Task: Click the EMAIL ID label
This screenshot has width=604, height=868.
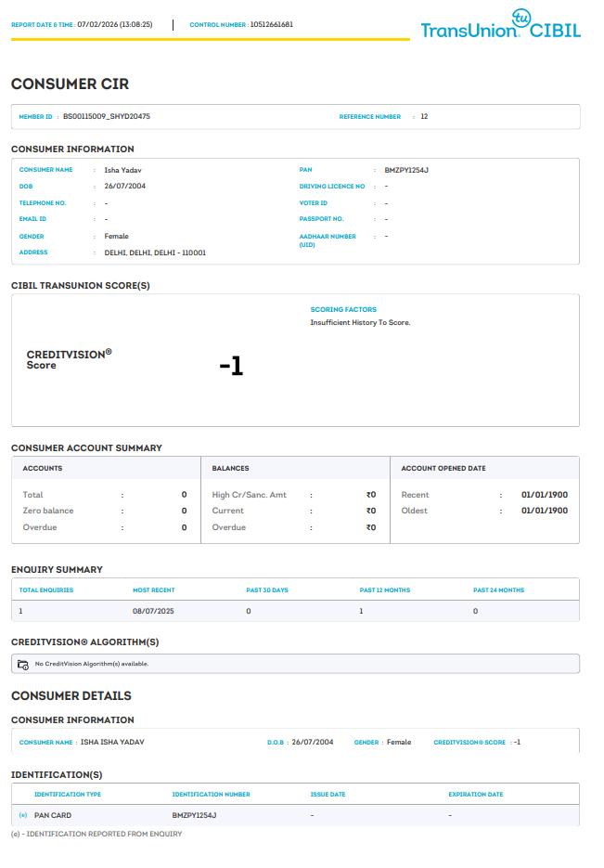Action: [x=32, y=219]
